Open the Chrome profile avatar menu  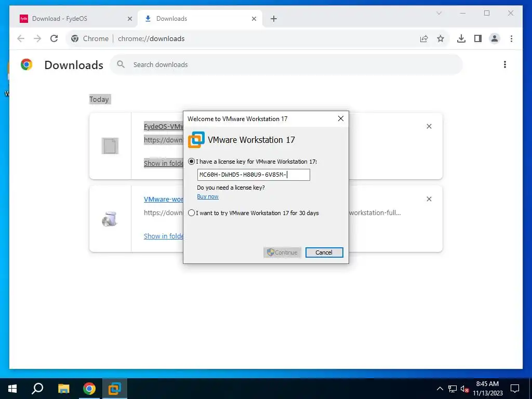click(495, 38)
